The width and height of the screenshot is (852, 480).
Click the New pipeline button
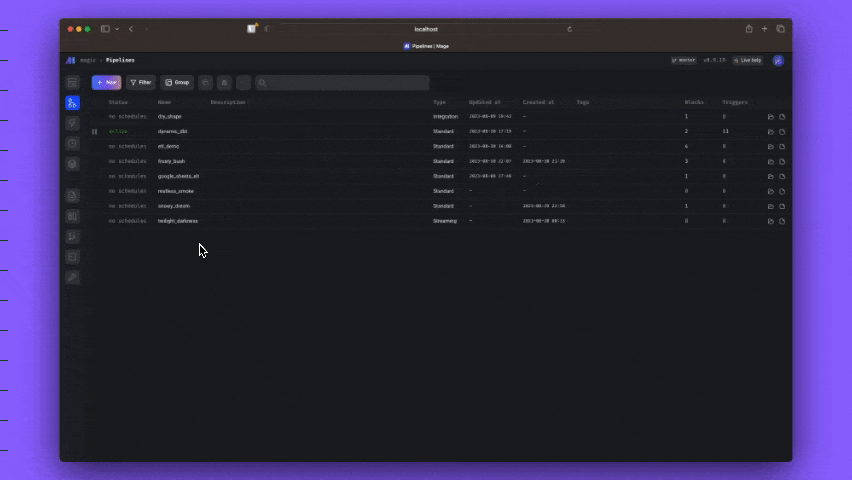pyautogui.click(x=106, y=83)
